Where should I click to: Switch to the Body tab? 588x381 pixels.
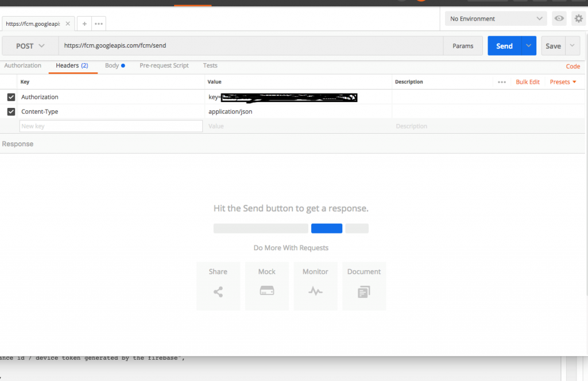pyautogui.click(x=113, y=65)
